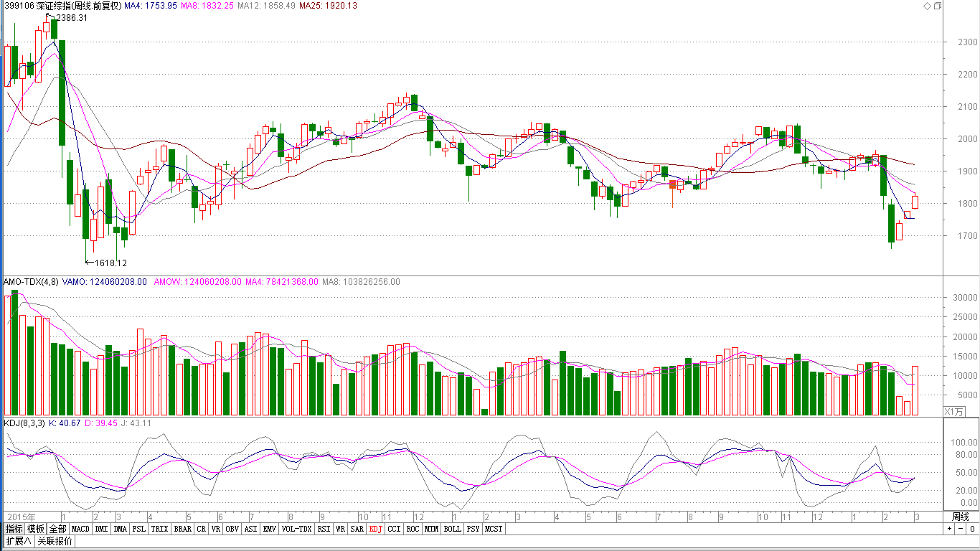
Task: Select the VOL-TDX indicator tab
Action: click(x=296, y=529)
